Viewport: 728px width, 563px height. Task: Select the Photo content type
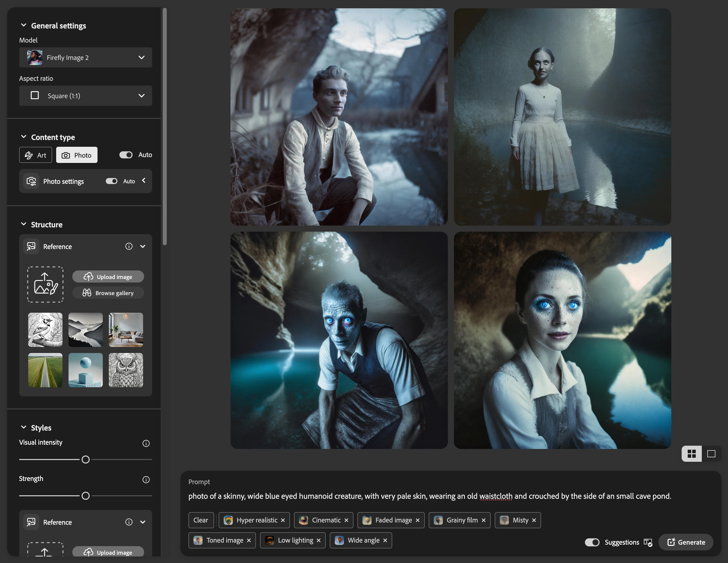coord(77,155)
